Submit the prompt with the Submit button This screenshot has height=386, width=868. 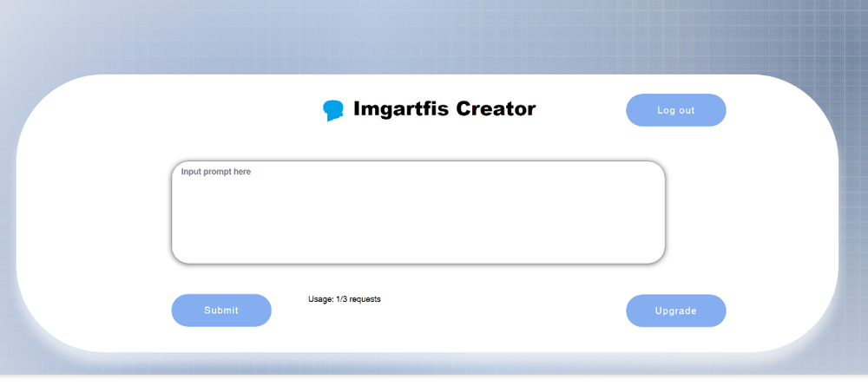[221, 311]
